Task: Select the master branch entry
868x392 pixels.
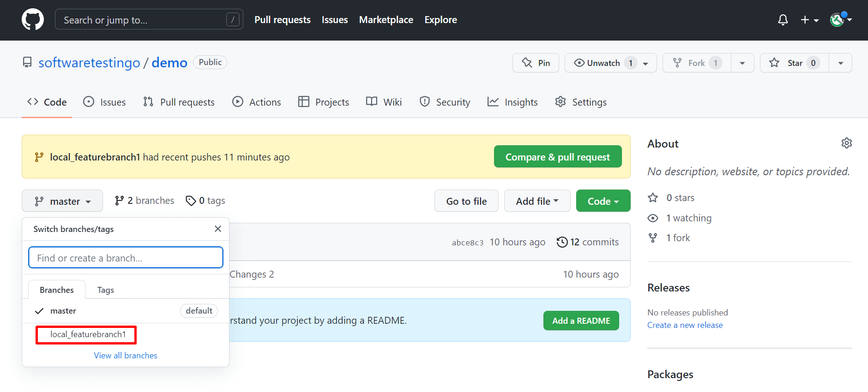Action: click(126, 311)
